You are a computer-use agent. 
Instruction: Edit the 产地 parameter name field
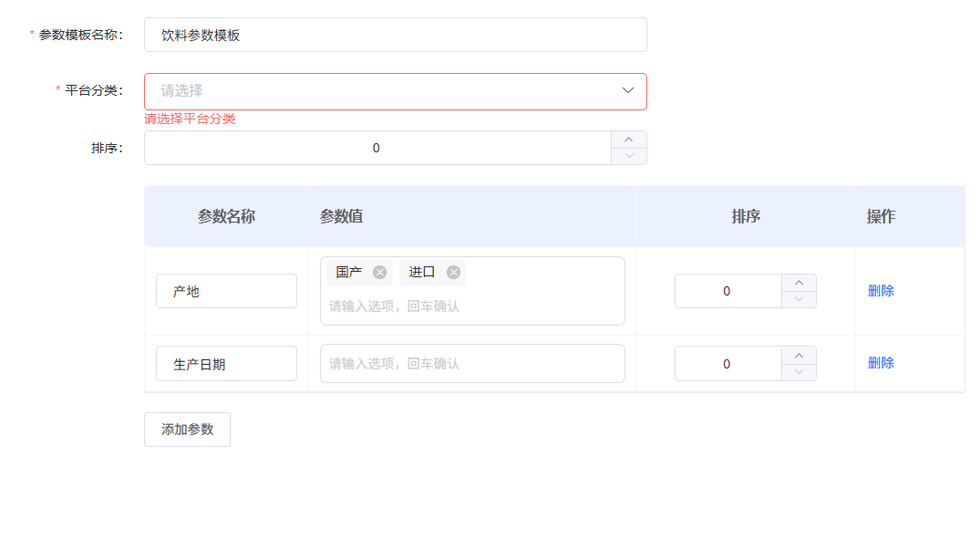pyautogui.click(x=226, y=291)
